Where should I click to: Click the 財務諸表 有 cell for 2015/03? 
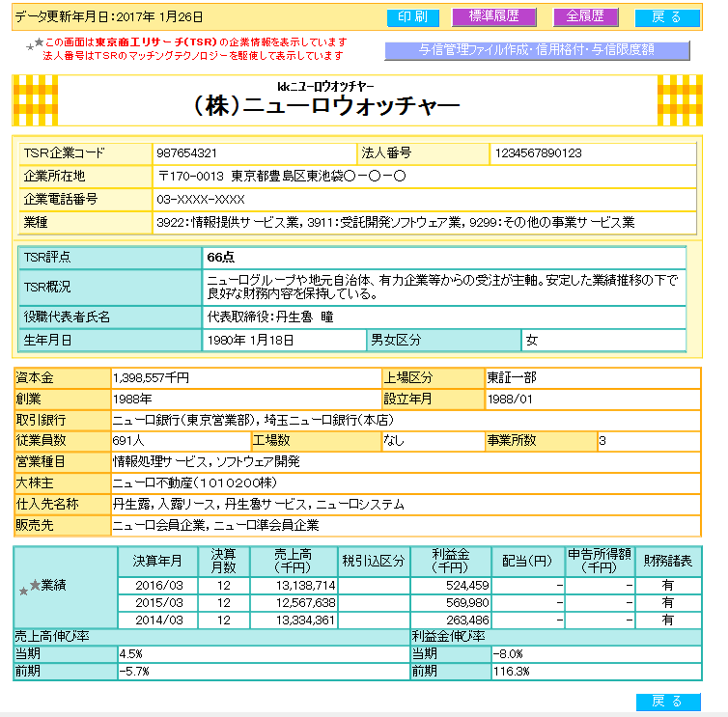[x=667, y=602]
